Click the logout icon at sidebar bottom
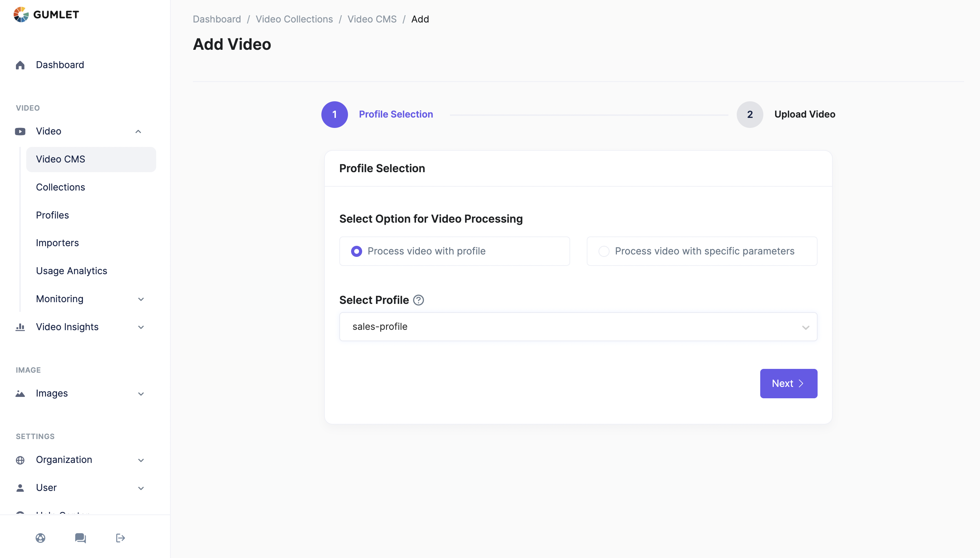The width and height of the screenshot is (980, 558). click(x=120, y=538)
